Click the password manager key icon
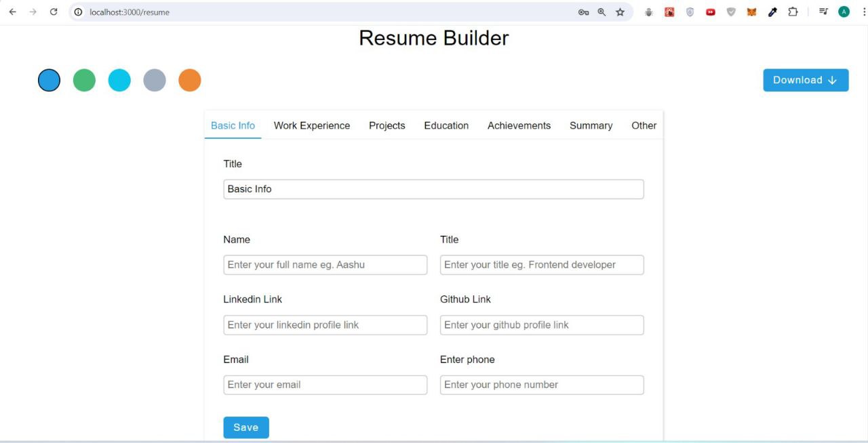Image resolution: width=868 pixels, height=443 pixels. (584, 12)
